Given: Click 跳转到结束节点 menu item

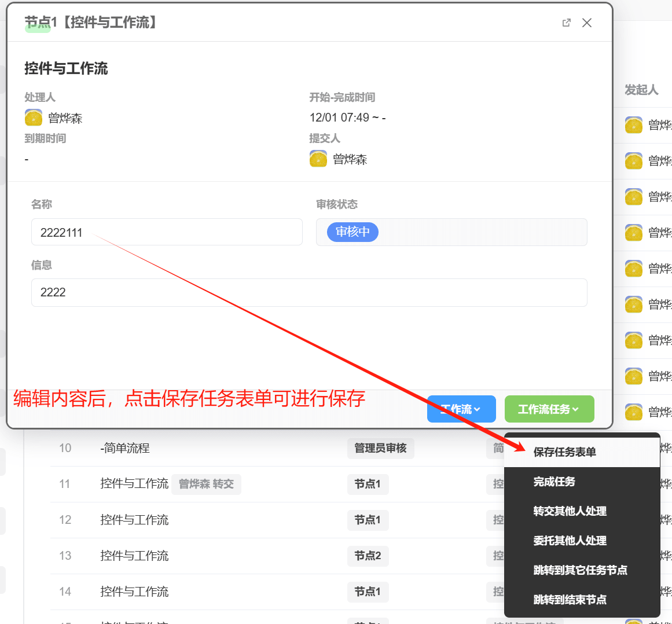Looking at the screenshot, I should pyautogui.click(x=570, y=600).
